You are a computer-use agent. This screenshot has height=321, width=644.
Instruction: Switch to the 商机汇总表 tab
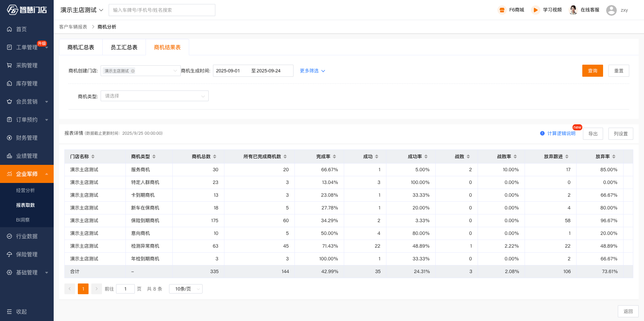(81, 47)
